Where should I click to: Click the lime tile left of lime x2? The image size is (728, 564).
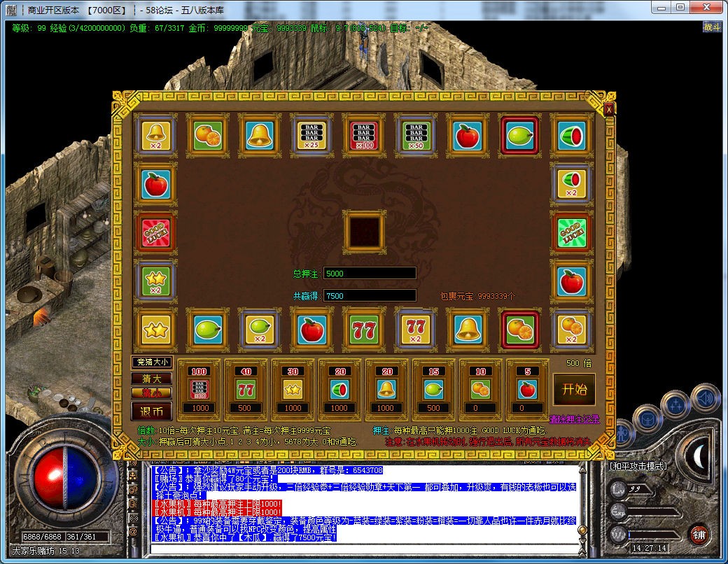[207, 330]
